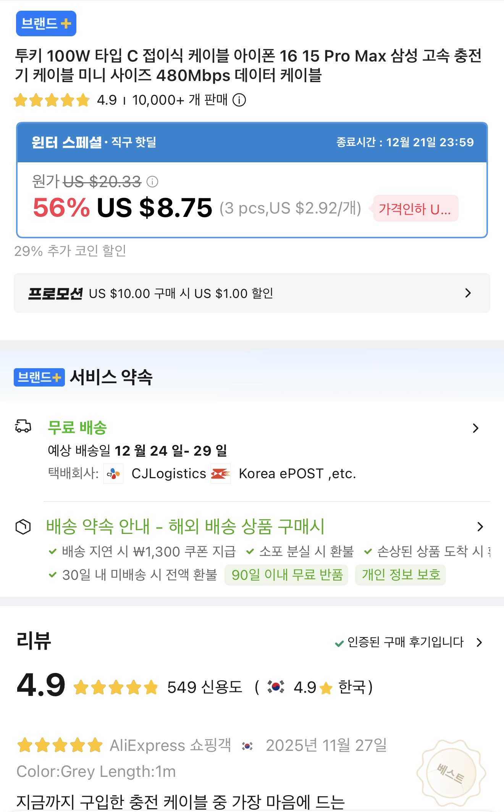Image resolution: width=504 pixels, height=812 pixels.
Task: Click the 브랜드+ badge above the product title
Action: pyautogui.click(x=46, y=24)
